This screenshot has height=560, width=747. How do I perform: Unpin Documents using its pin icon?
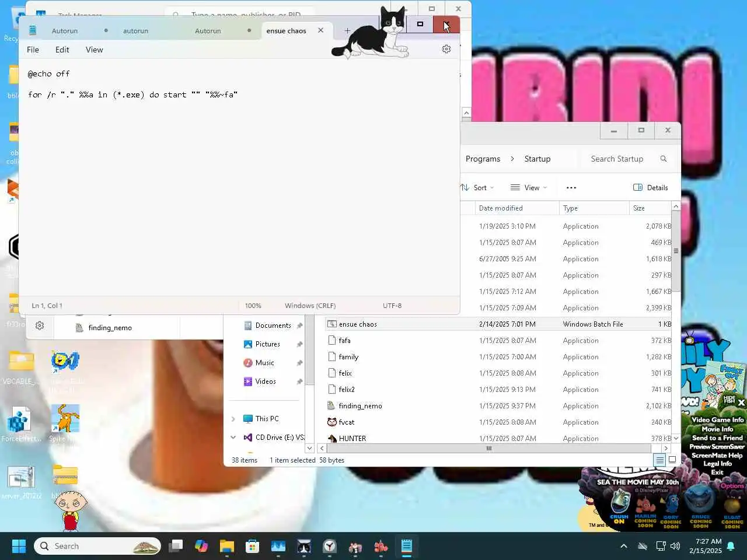(x=299, y=325)
